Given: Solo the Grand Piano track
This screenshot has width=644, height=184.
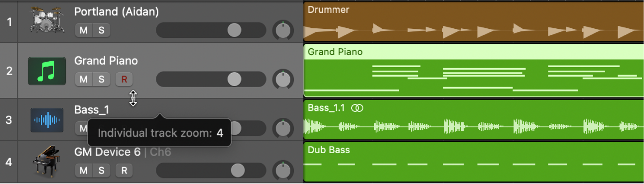Looking at the screenshot, I should pyautogui.click(x=102, y=79).
